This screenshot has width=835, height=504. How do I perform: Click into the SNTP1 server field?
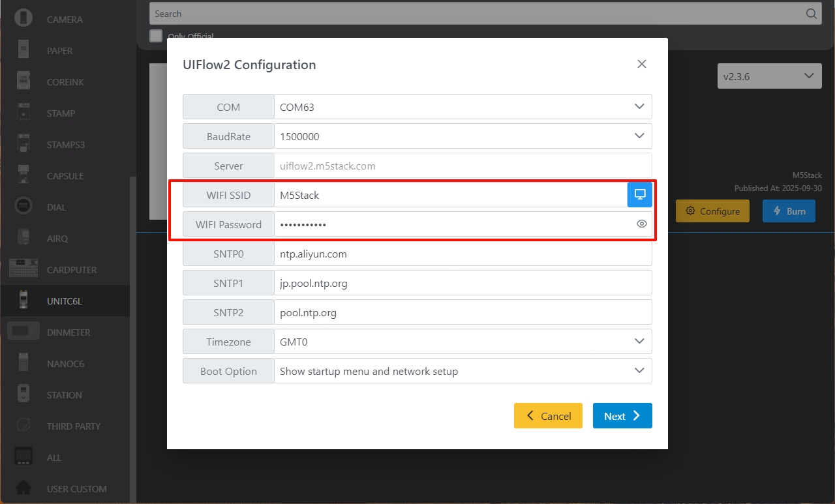(463, 283)
